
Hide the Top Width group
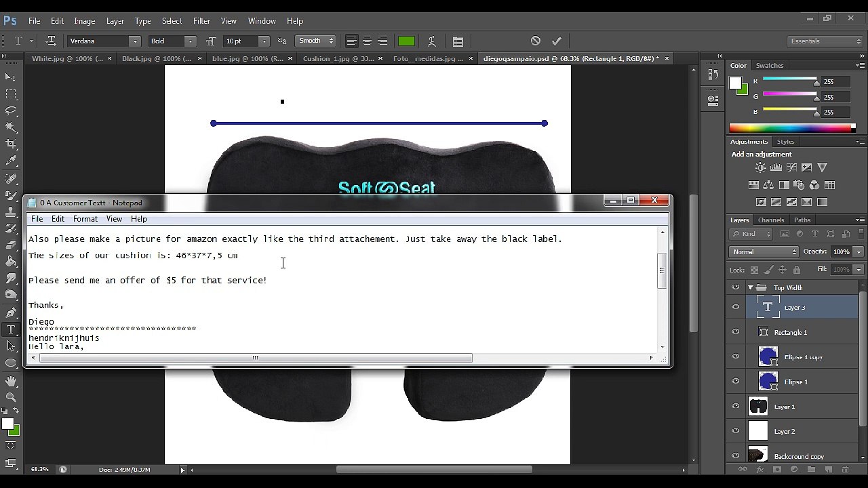tap(736, 287)
